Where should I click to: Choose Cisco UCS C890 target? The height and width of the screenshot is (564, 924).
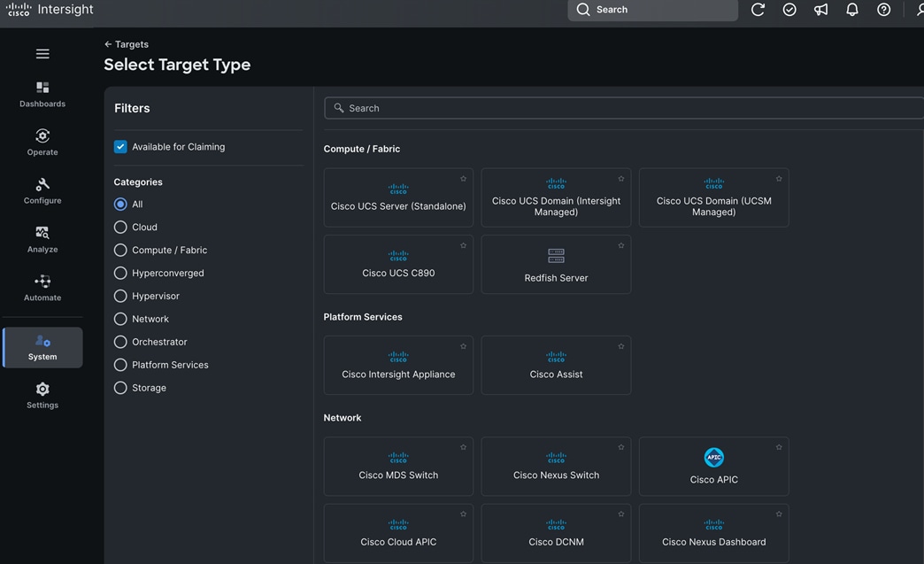tap(398, 265)
